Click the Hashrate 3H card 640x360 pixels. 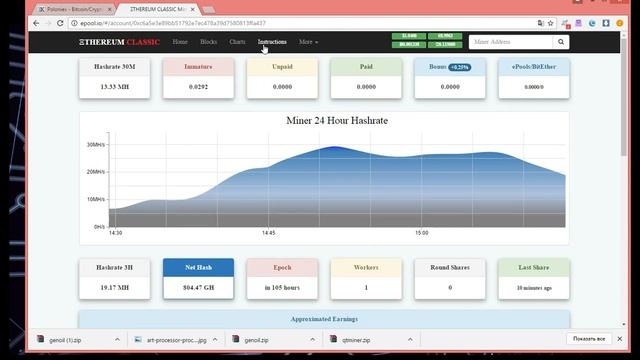115,279
